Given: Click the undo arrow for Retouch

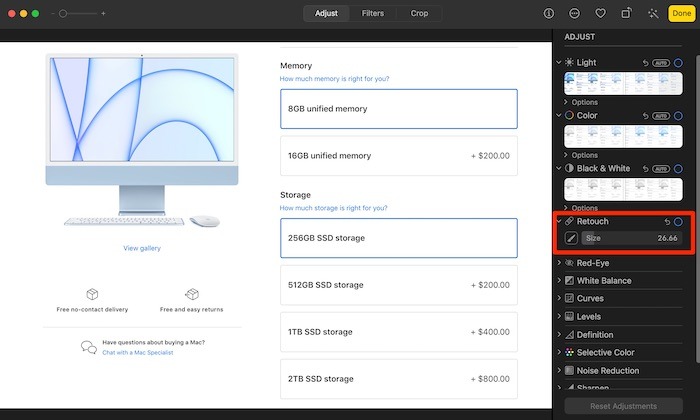Looking at the screenshot, I should (666, 221).
